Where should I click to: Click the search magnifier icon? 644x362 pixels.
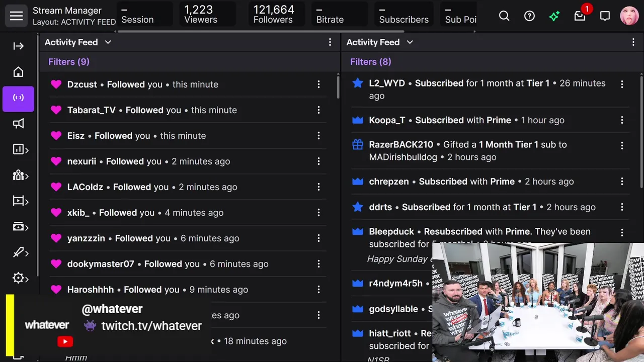click(x=504, y=16)
